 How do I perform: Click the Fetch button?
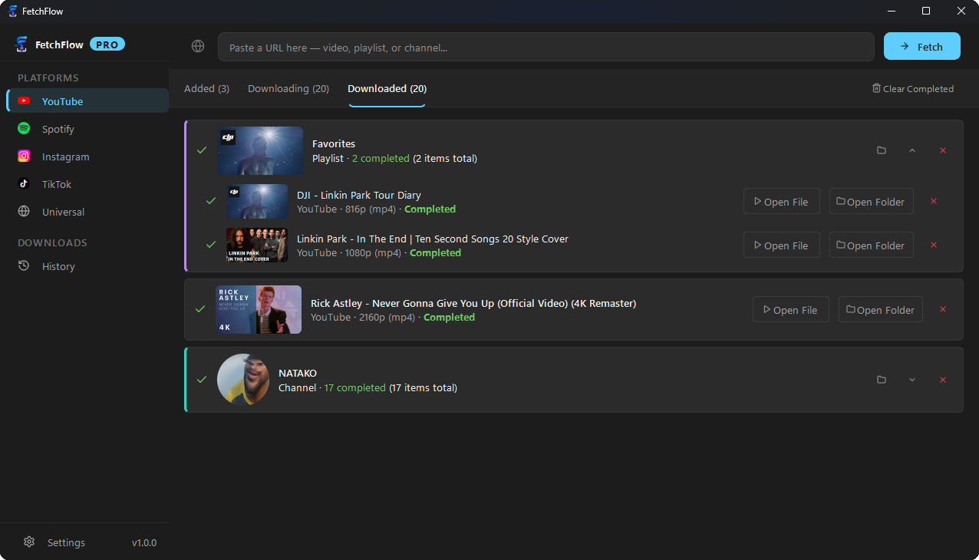[x=922, y=46]
